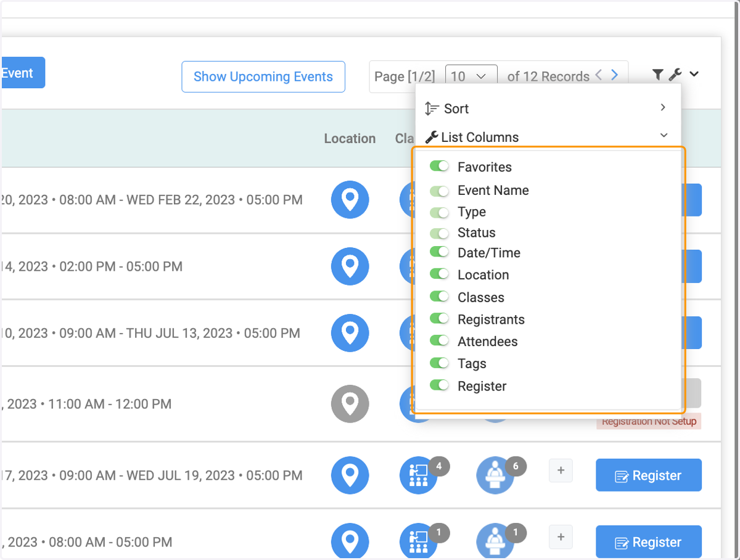Collapse the list options chevron beside the wrench
The image size is (740, 560).
point(694,74)
